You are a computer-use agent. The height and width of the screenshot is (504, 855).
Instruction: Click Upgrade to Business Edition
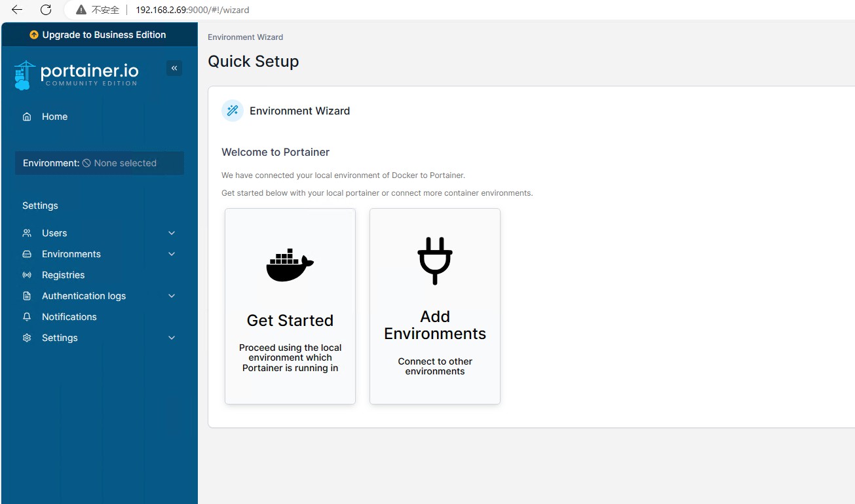[99, 34]
